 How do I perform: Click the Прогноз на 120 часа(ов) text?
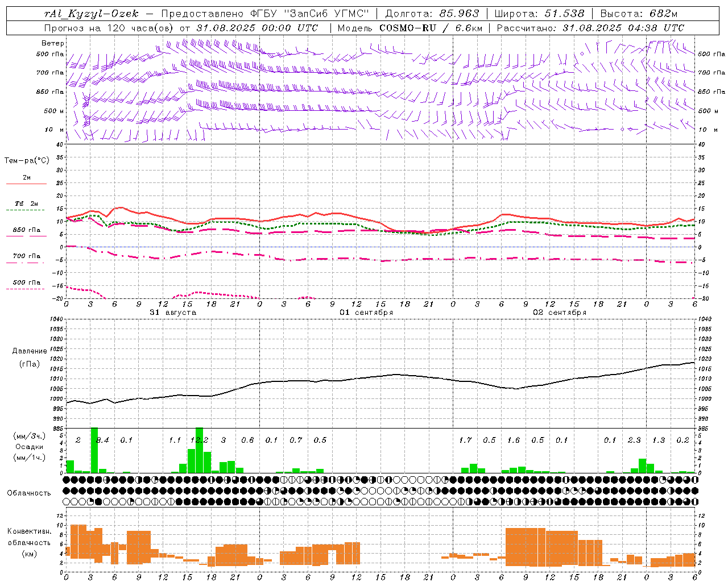point(110,28)
